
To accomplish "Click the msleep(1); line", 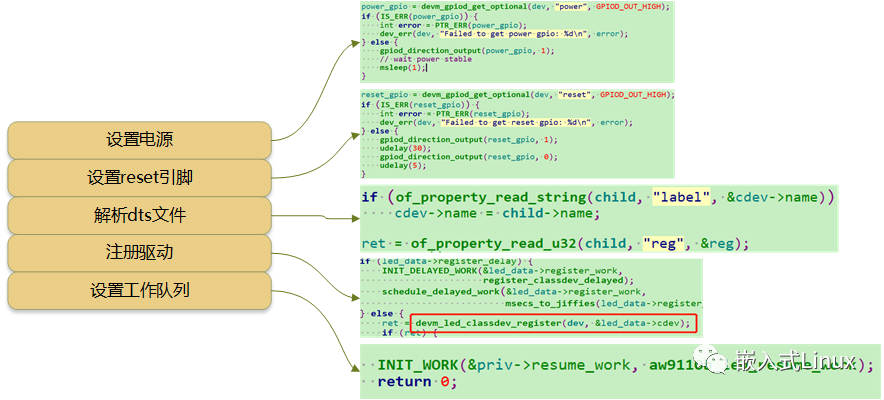I will 403,67.
